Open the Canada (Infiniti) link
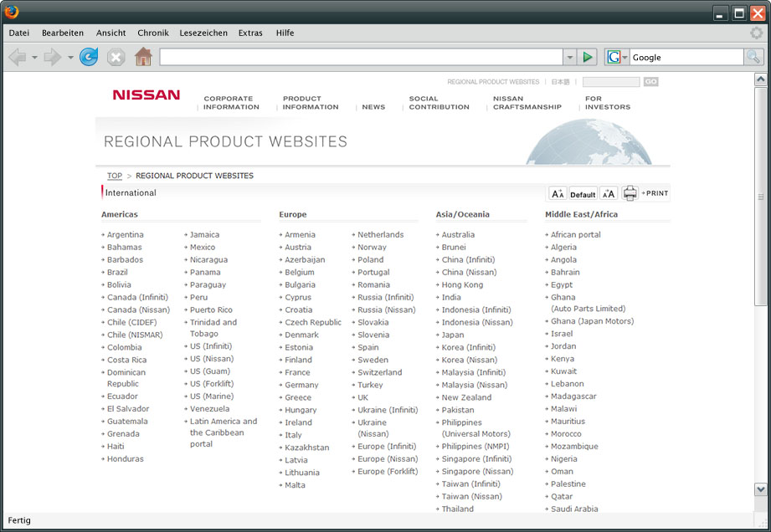 (x=137, y=297)
